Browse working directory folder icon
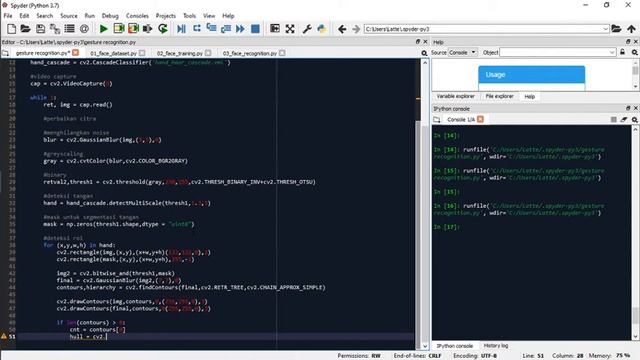 (x=616, y=29)
